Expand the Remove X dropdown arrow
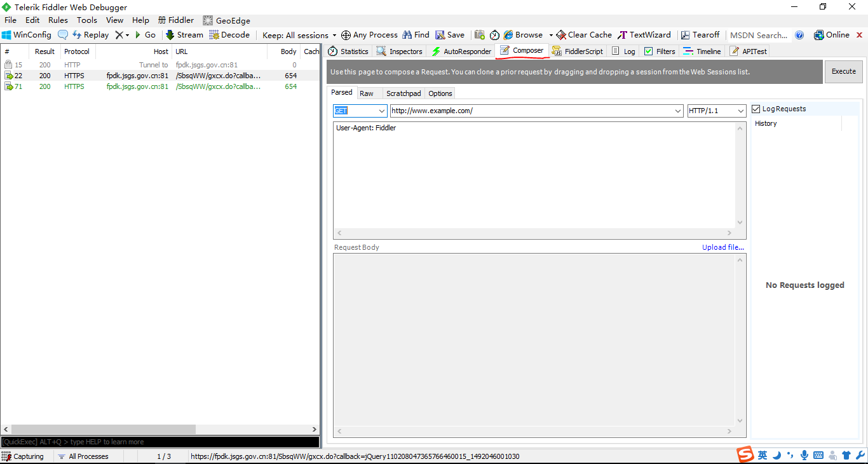Image resolution: width=868 pixels, height=464 pixels. [127, 36]
